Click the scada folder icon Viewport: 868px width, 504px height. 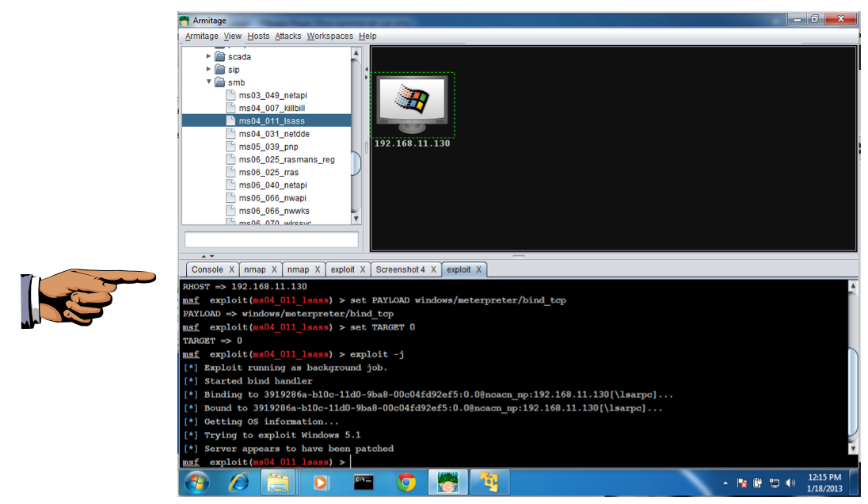tap(219, 56)
